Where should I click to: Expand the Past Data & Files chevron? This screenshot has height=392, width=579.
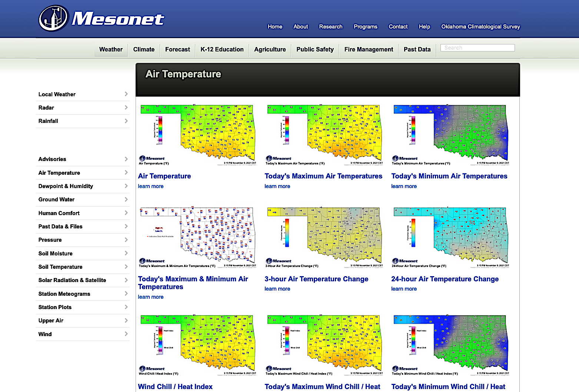126,226
